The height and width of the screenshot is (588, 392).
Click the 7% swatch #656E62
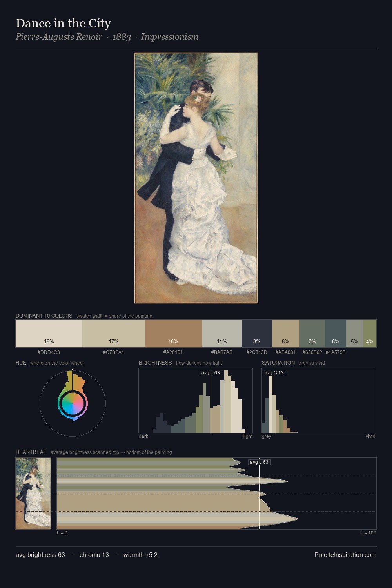coord(312,334)
